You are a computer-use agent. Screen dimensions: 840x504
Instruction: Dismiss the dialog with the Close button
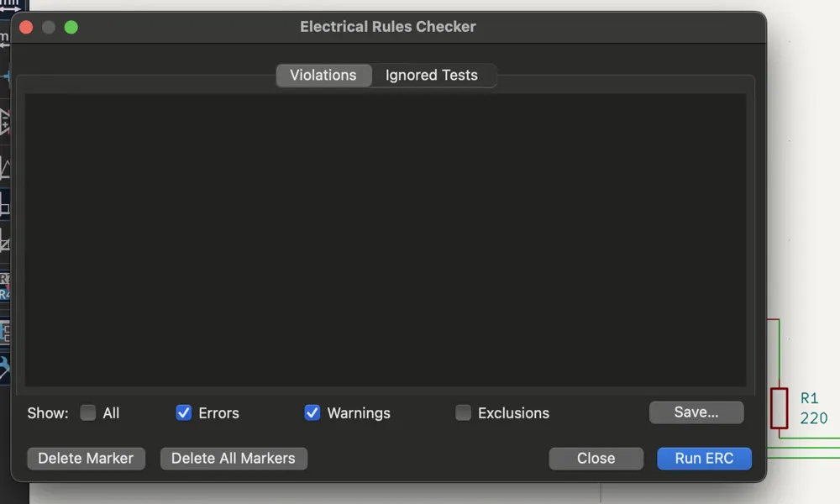pos(596,459)
